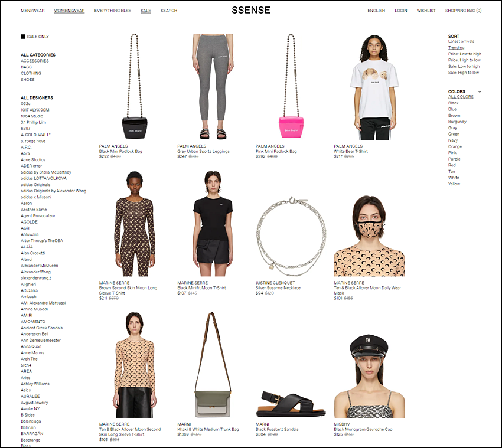Sort by Price: Low to high
This screenshot has width=502, height=448.
(465, 54)
